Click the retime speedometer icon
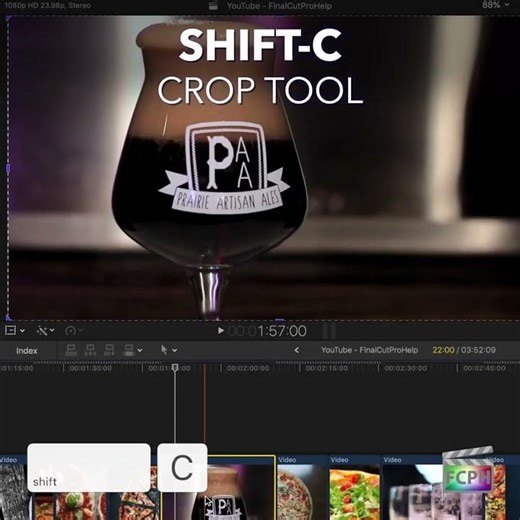This screenshot has width=520, height=520. [x=70, y=331]
